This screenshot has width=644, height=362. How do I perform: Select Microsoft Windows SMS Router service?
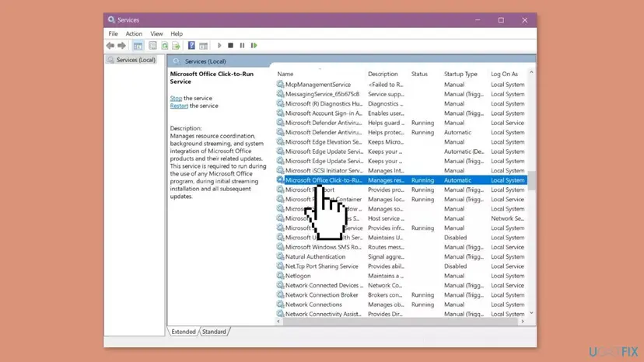click(401, 247)
